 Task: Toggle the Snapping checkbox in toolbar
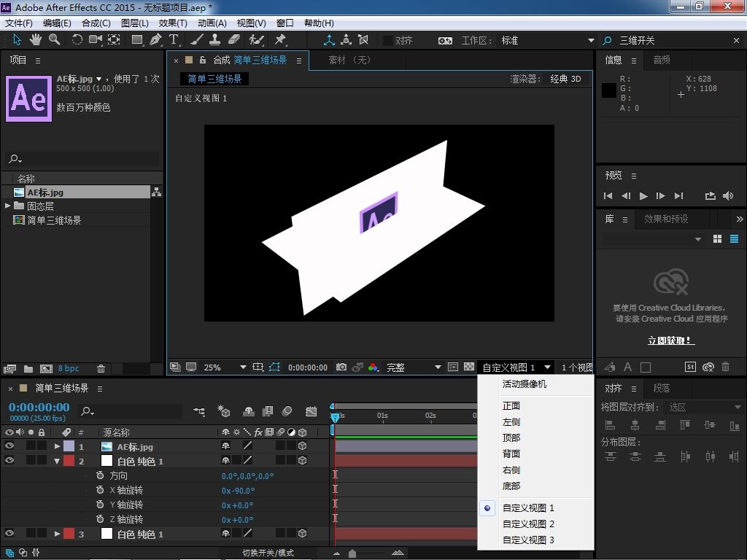click(x=388, y=41)
